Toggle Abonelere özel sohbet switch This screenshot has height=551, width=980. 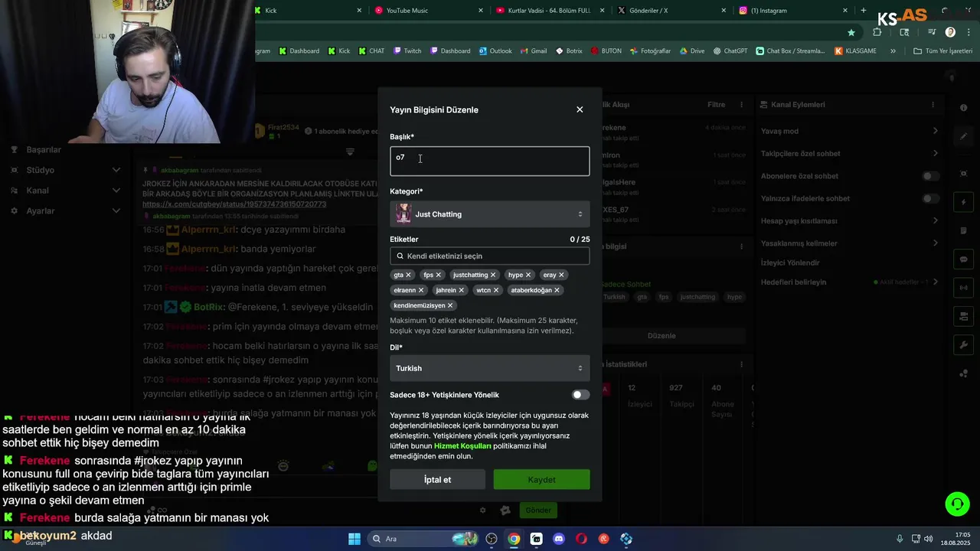(x=930, y=176)
